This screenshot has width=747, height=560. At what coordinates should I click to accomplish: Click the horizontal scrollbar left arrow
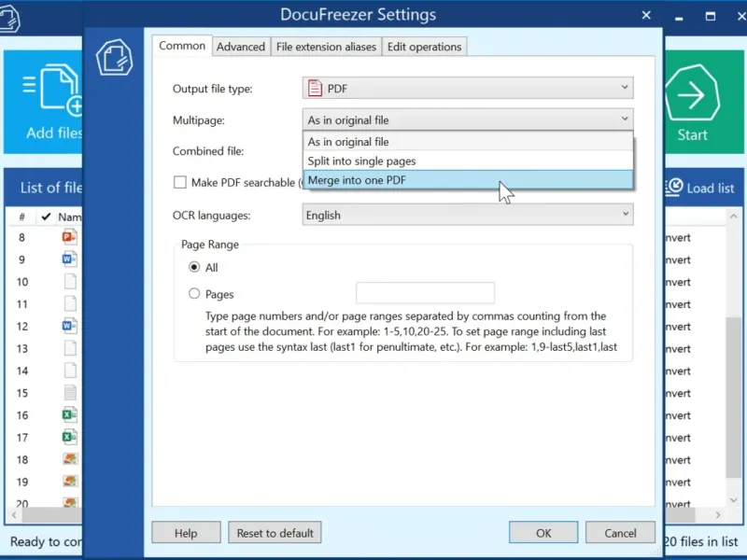click(x=14, y=515)
